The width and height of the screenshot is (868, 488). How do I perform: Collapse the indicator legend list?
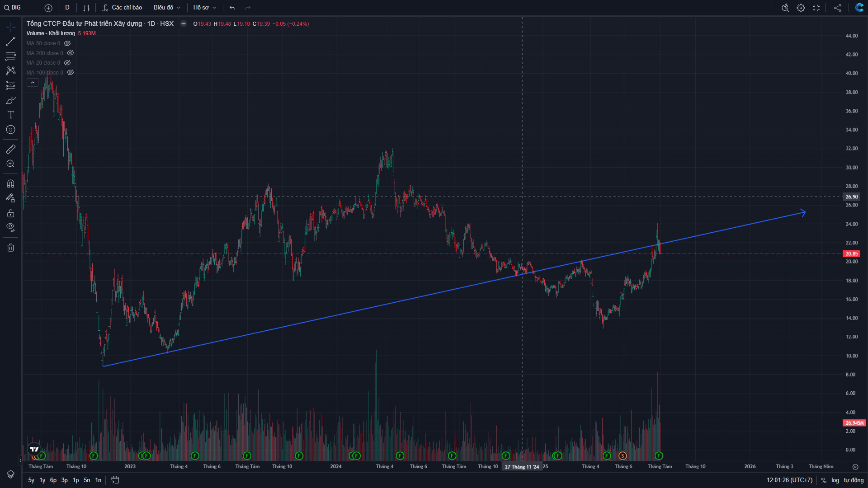(33, 83)
